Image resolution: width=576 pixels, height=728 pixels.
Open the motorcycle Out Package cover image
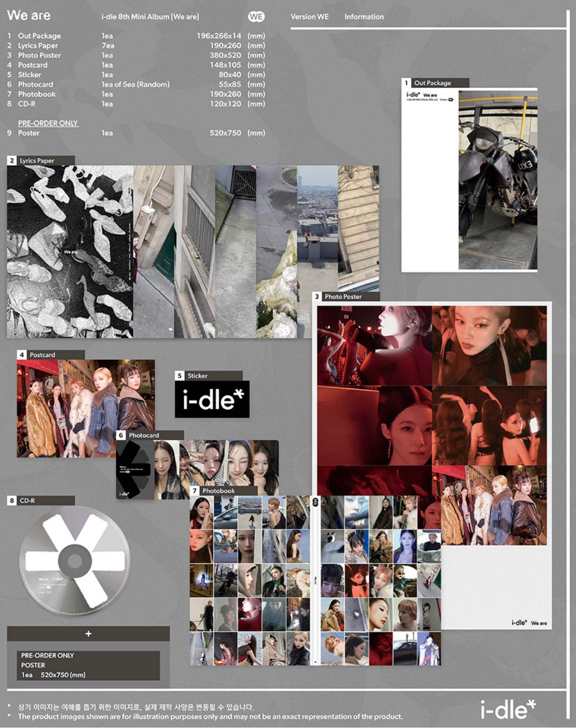tap(498, 180)
